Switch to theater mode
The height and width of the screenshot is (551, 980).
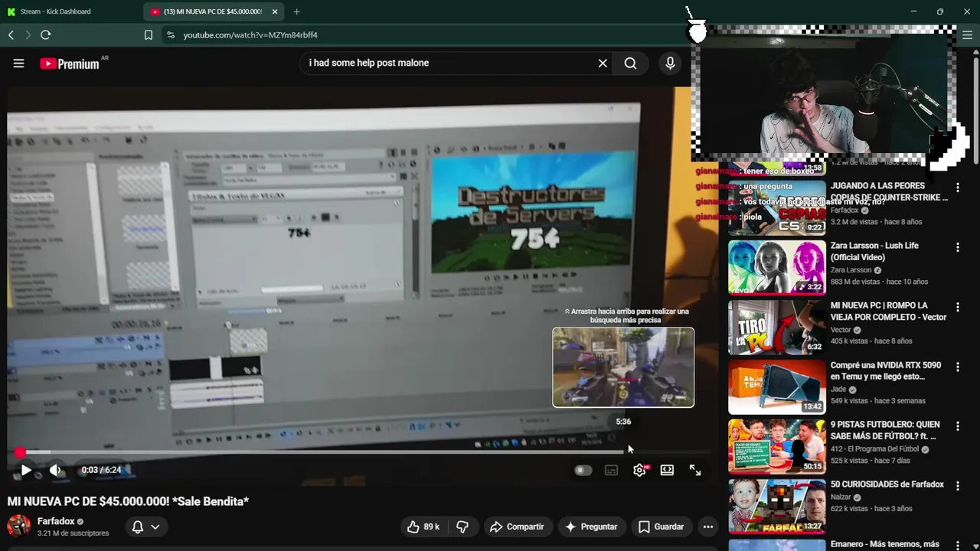(x=667, y=470)
